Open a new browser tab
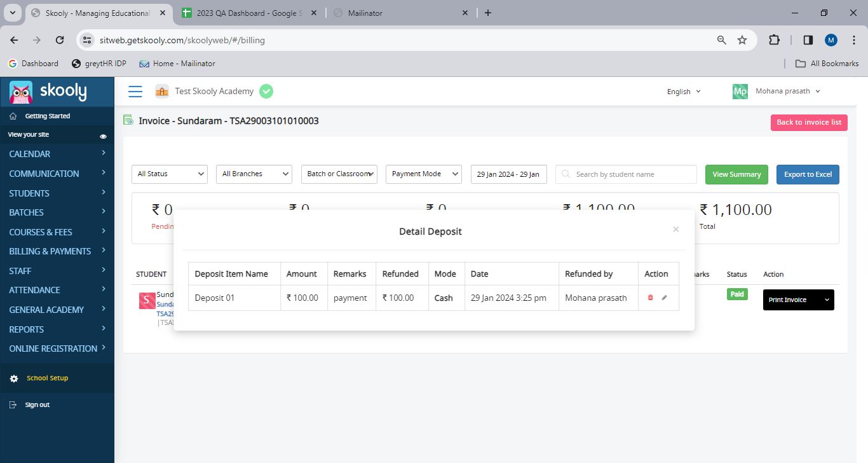The width and height of the screenshot is (868, 463). tap(487, 13)
